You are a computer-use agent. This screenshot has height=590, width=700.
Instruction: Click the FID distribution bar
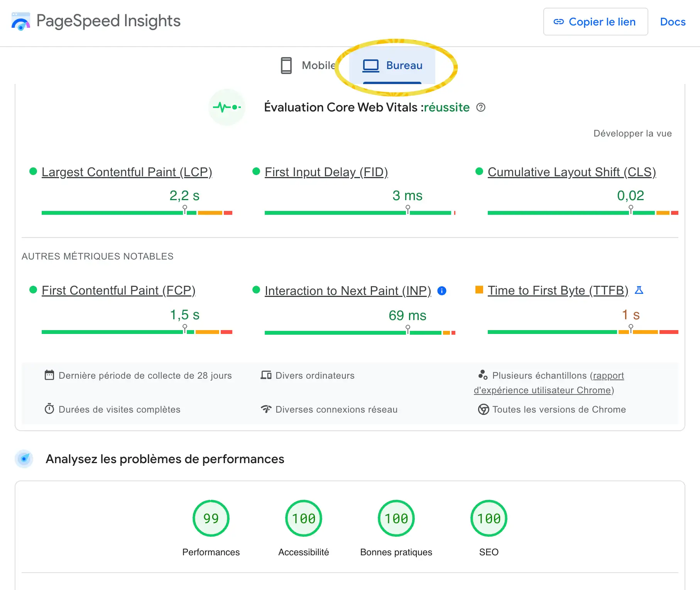point(360,212)
